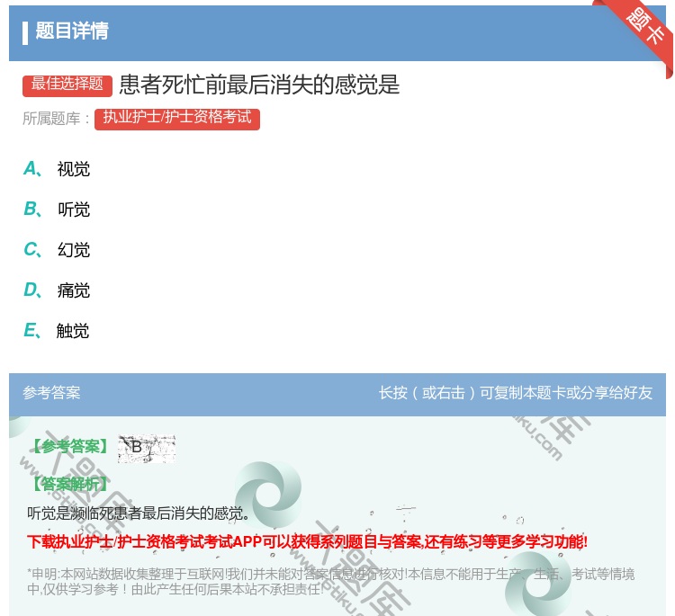The width and height of the screenshot is (675, 616).
Task: Select option B 听觉
Action: pos(57,209)
